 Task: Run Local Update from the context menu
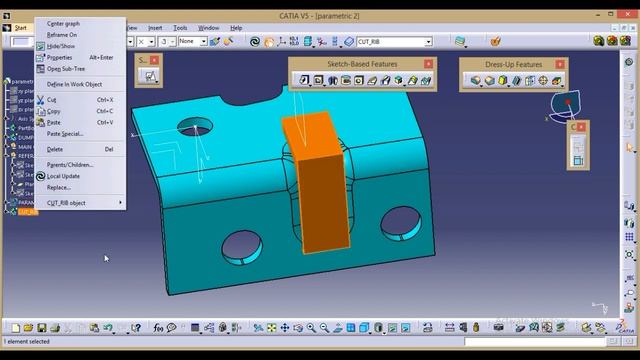(x=63, y=176)
